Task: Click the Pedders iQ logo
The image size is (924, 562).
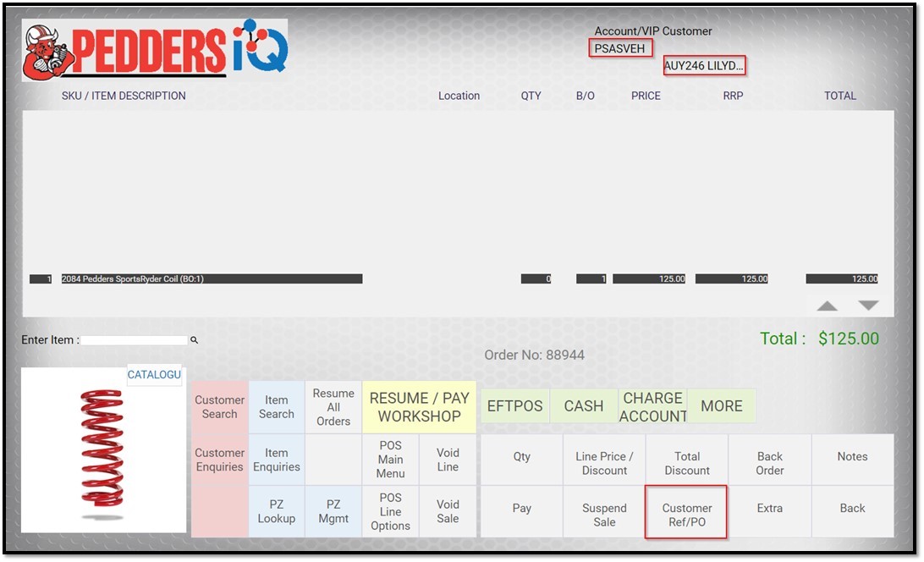Action: (155, 50)
